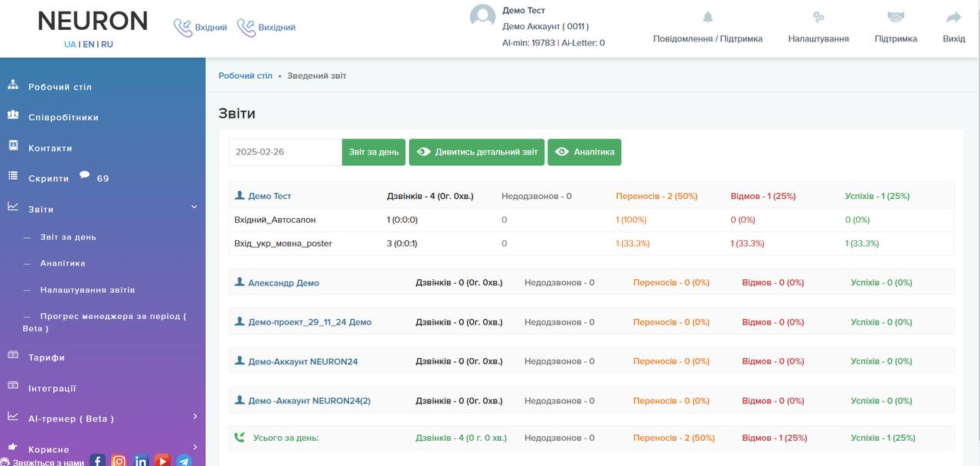Image resolution: width=980 pixels, height=466 pixels.
Task: Click the report date input field
Action: coord(285,152)
